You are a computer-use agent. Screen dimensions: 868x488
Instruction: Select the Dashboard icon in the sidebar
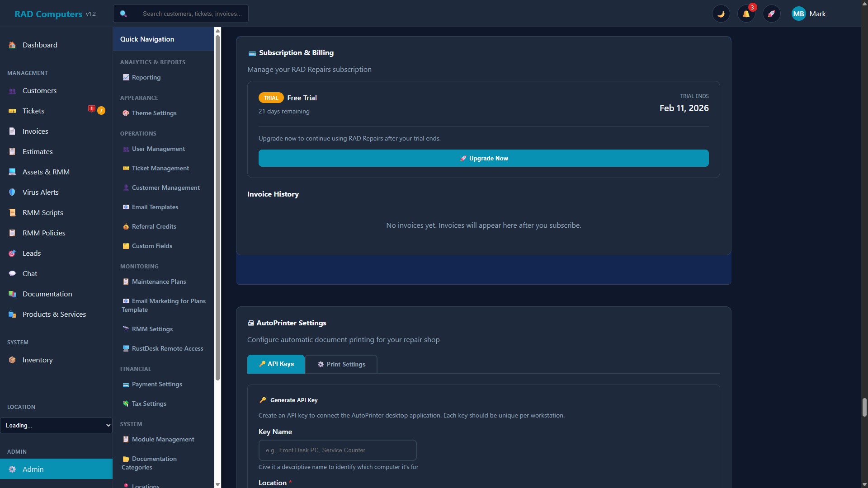11,45
